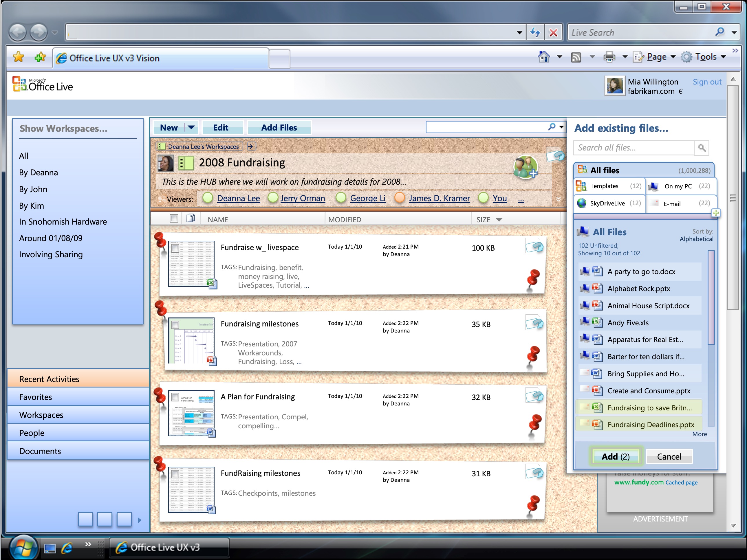Check the box on FundRaising milestones 31 KB thumbnail
The image size is (747, 560).
(x=175, y=474)
